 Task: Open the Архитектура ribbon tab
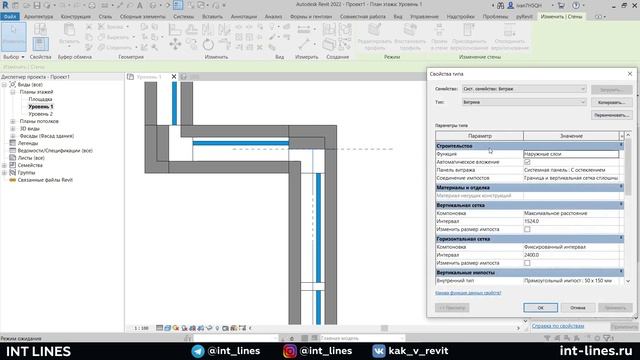38,17
